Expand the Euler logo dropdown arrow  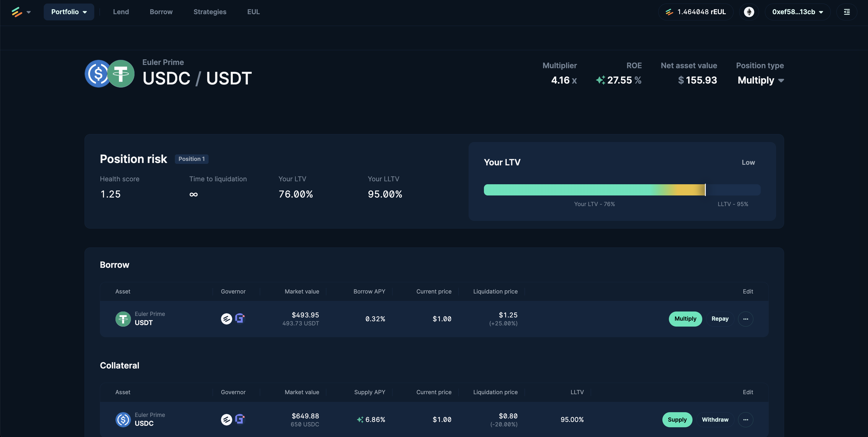[29, 12]
